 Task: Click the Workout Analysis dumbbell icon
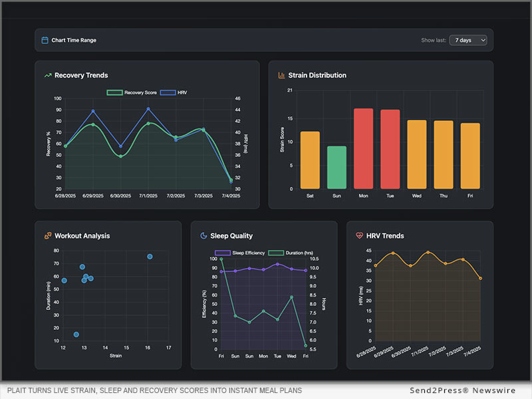[48, 236]
